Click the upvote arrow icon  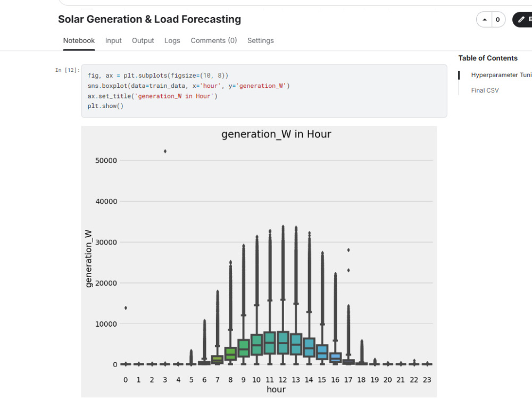point(485,20)
